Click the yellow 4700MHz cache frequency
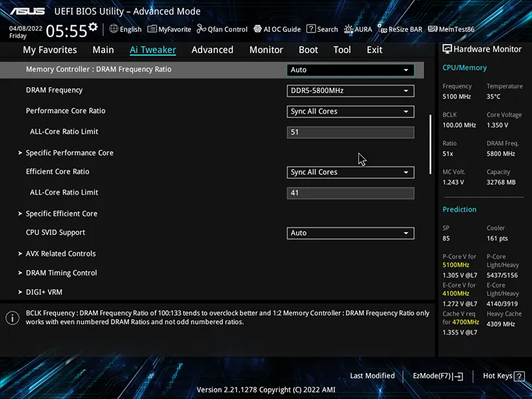532x399 pixels. [x=465, y=322]
